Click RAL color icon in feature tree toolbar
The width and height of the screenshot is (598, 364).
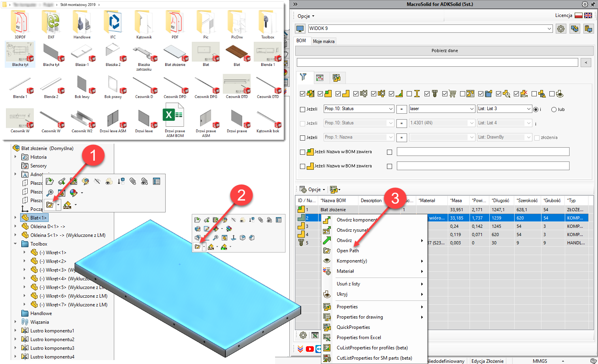tap(67, 205)
